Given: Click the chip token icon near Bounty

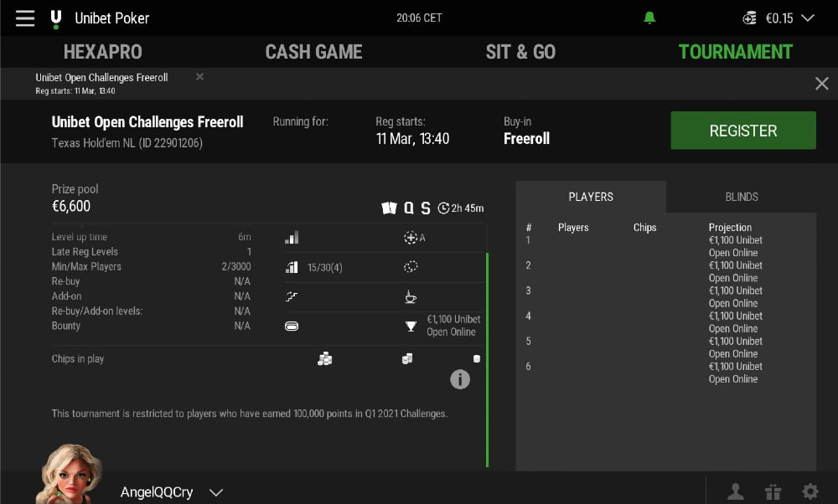Looking at the screenshot, I should [x=292, y=327].
